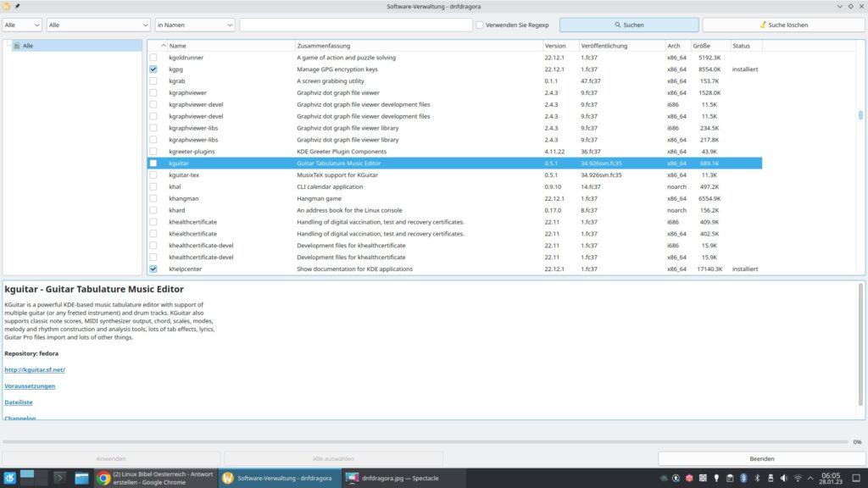
Task: Open the Voraussetzungen link
Action: click(x=30, y=386)
